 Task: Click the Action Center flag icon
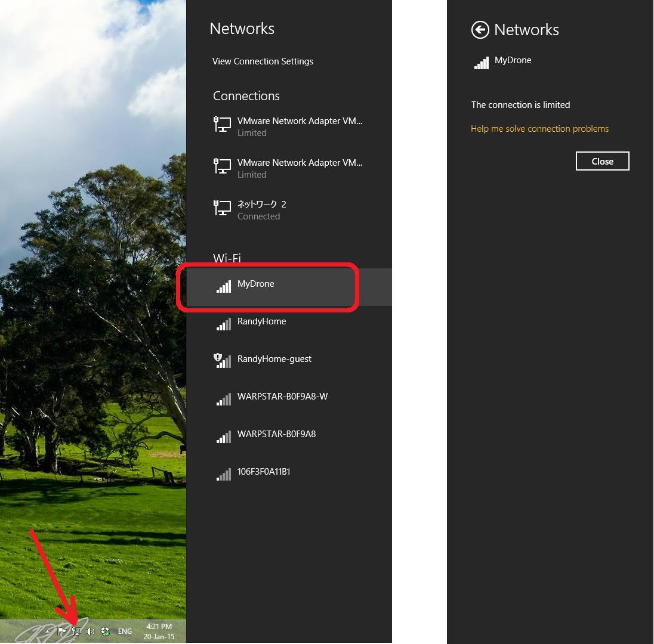(x=61, y=631)
